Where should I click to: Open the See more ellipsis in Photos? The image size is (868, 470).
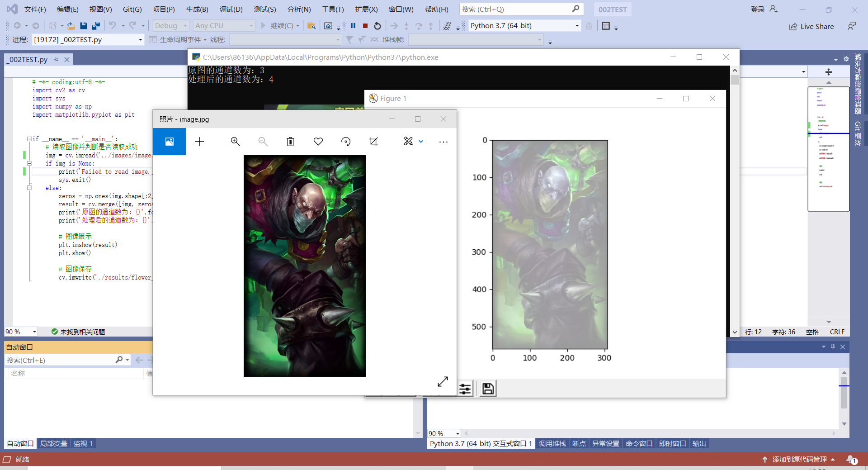coord(443,142)
